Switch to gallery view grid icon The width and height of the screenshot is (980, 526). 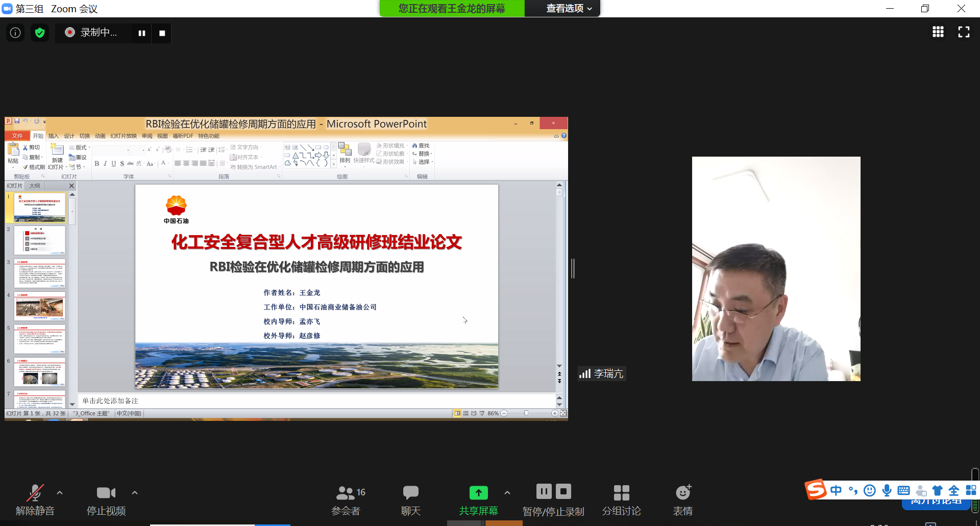click(x=938, y=32)
